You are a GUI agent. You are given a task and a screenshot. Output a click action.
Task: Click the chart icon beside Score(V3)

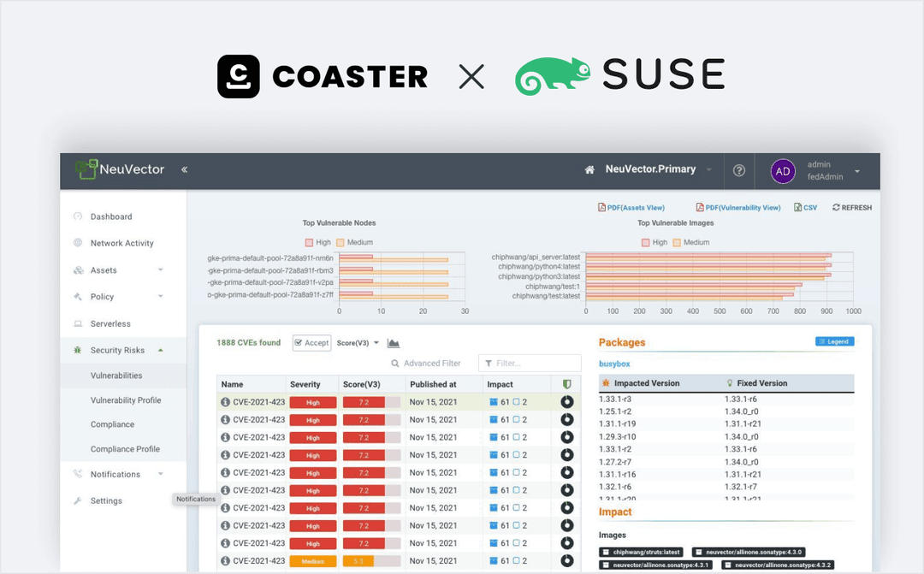tap(393, 342)
